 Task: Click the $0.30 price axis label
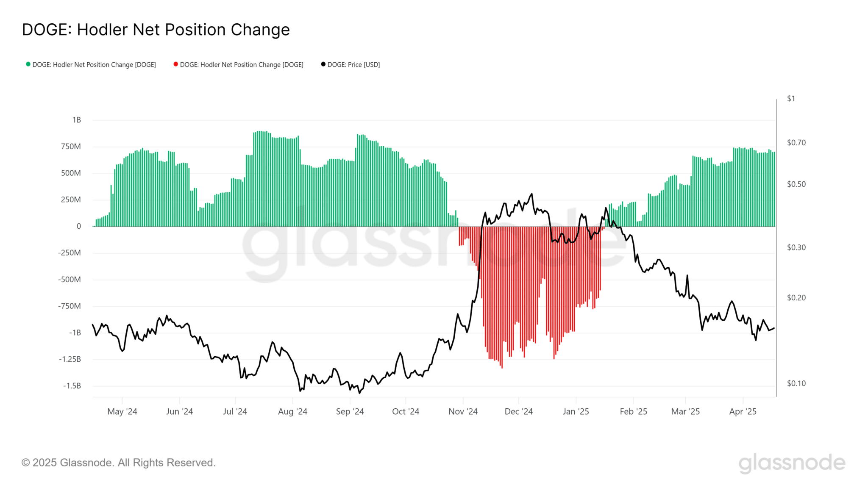796,247
